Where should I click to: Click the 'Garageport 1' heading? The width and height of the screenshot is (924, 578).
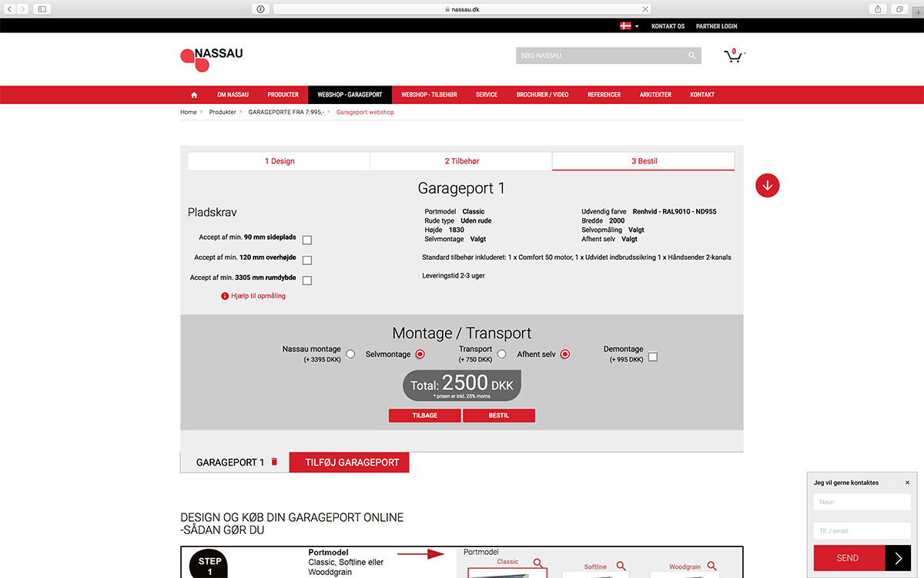(x=462, y=189)
